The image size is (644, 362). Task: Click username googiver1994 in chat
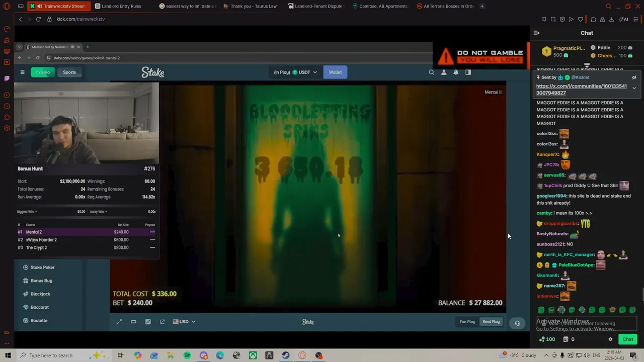coord(551,196)
